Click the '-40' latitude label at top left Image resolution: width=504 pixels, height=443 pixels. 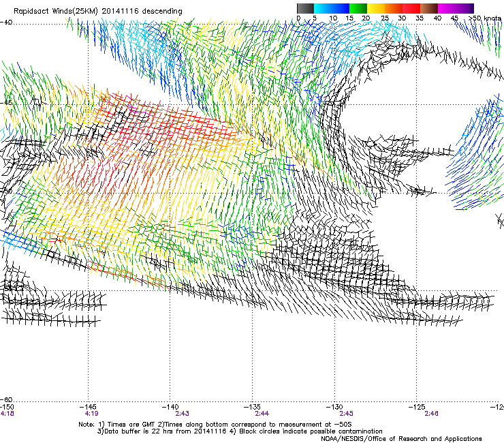(x=6, y=22)
